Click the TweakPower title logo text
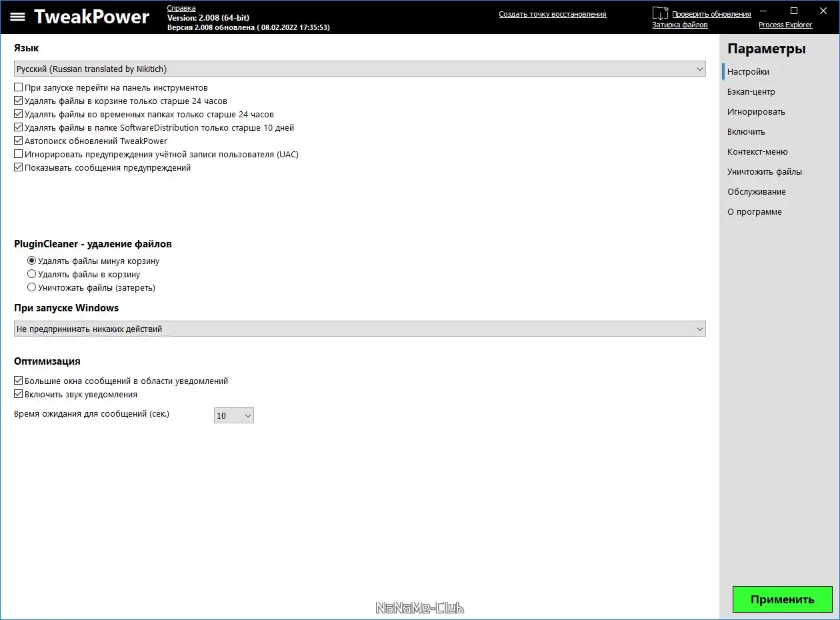Viewport: 840px width, 620px height. pyautogui.click(x=92, y=17)
